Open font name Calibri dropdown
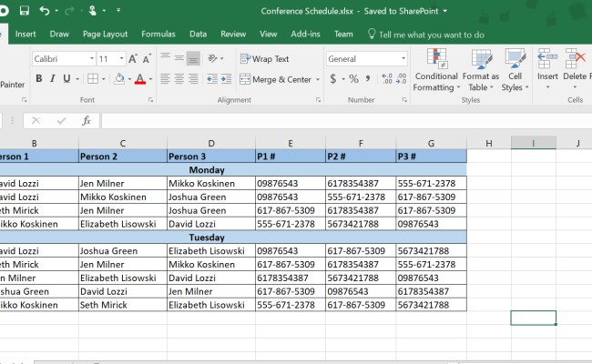Image resolution: width=592 pixels, height=364 pixels. [x=92, y=58]
